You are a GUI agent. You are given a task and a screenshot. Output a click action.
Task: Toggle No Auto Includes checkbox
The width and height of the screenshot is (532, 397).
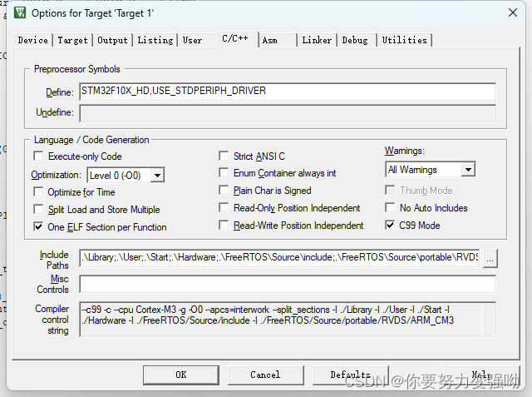(x=390, y=207)
